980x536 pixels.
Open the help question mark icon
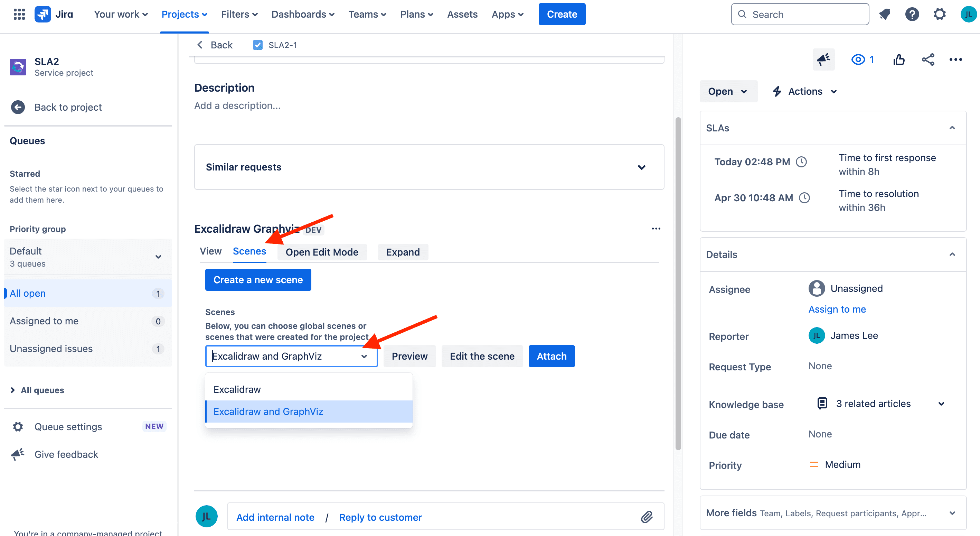(912, 15)
